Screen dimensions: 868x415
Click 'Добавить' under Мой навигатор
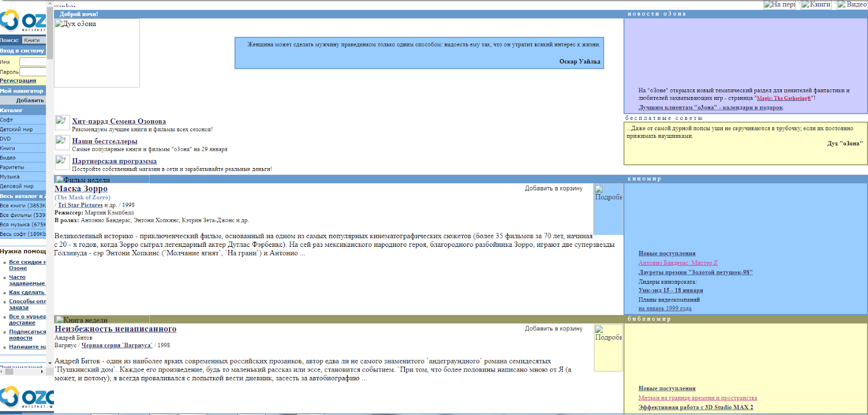pos(30,100)
